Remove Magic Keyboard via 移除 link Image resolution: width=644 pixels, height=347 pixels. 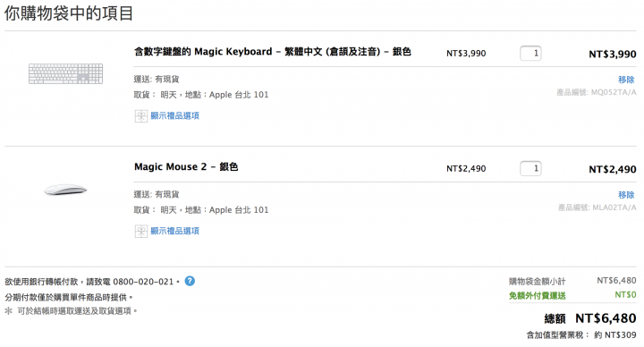point(626,80)
